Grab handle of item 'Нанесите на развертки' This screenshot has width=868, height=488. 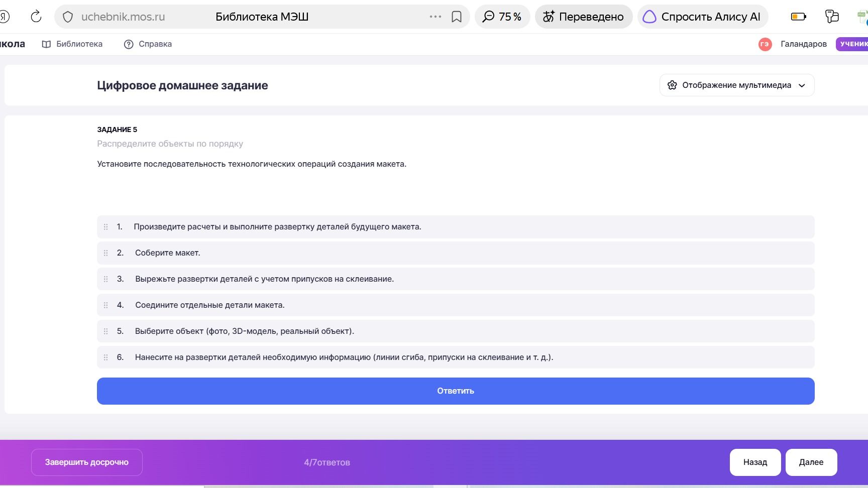[105, 357]
